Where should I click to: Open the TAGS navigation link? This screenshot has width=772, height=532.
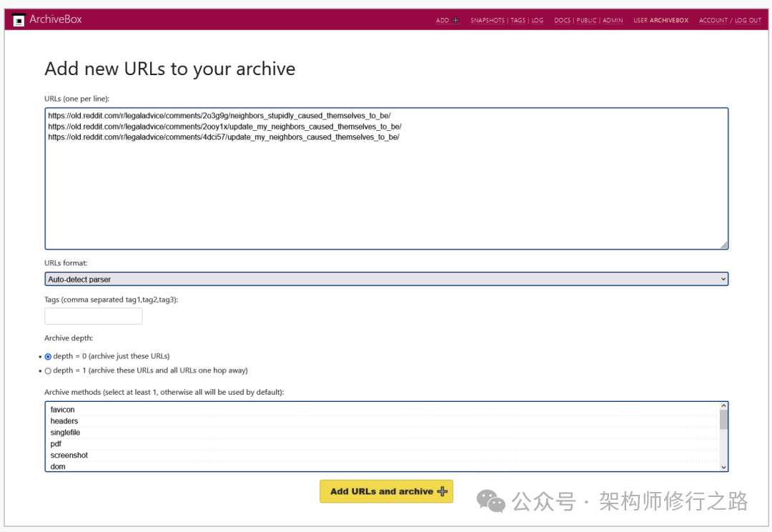(518, 20)
